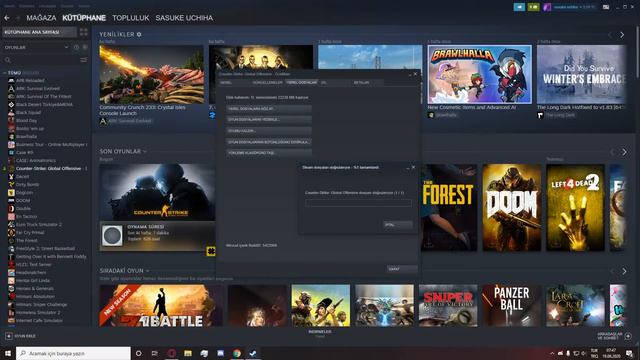The height and width of the screenshot is (360, 640).
Task: Open Community Crunch ARK news thumbnail
Action: pos(151,74)
